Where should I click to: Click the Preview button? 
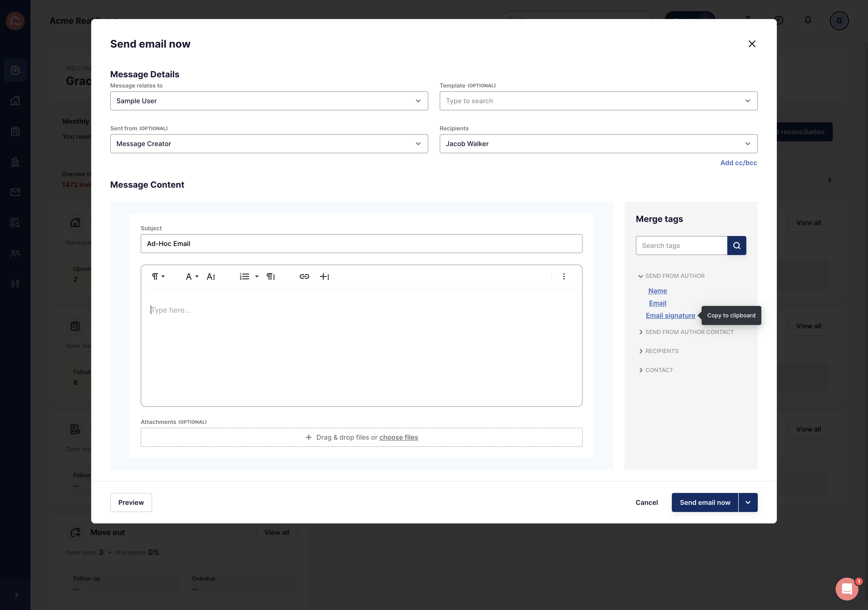(x=131, y=502)
